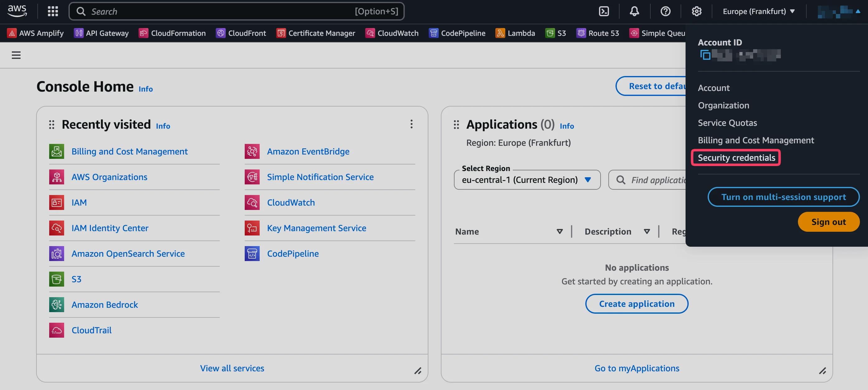The width and height of the screenshot is (868, 390).
Task: Open Certificate Manager favorite shortcut
Action: 316,33
